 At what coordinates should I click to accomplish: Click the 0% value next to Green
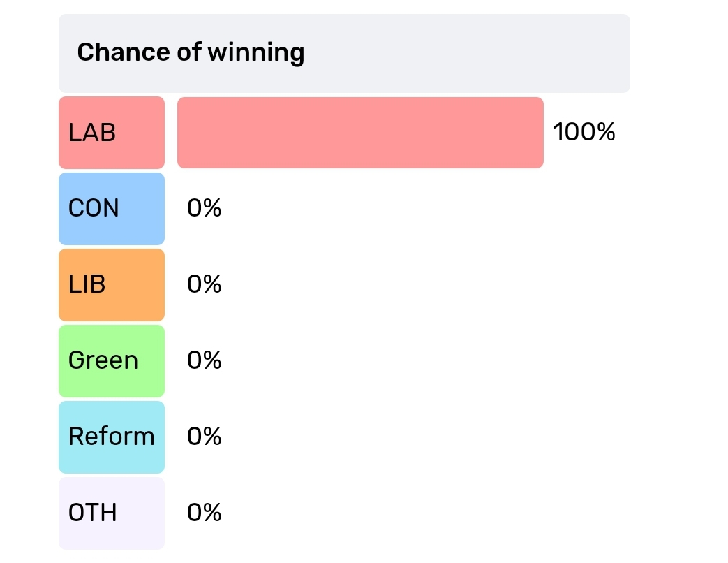pos(205,360)
